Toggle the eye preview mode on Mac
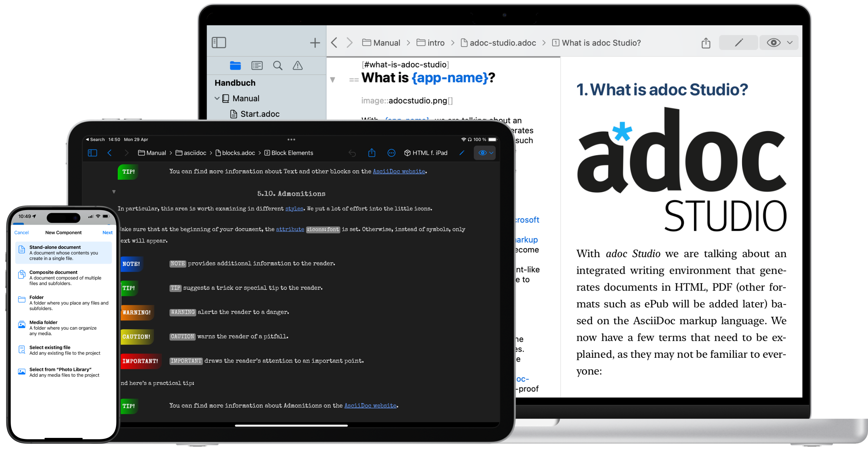Viewport: 868px width, 450px height. click(x=773, y=43)
